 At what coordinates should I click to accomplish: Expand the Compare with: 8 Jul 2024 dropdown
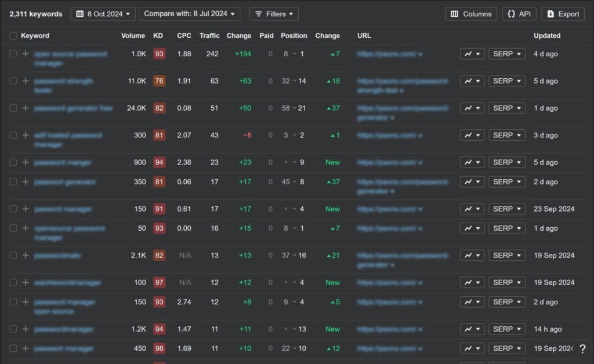(x=189, y=14)
